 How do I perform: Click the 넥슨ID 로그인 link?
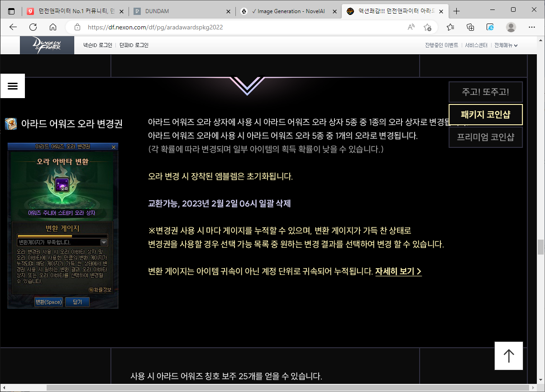point(98,45)
